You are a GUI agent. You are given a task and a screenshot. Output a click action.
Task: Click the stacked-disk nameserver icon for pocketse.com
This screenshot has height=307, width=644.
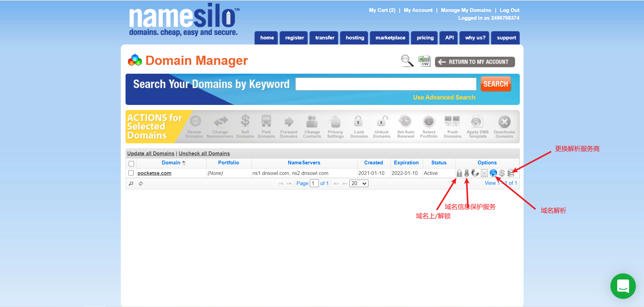point(511,173)
